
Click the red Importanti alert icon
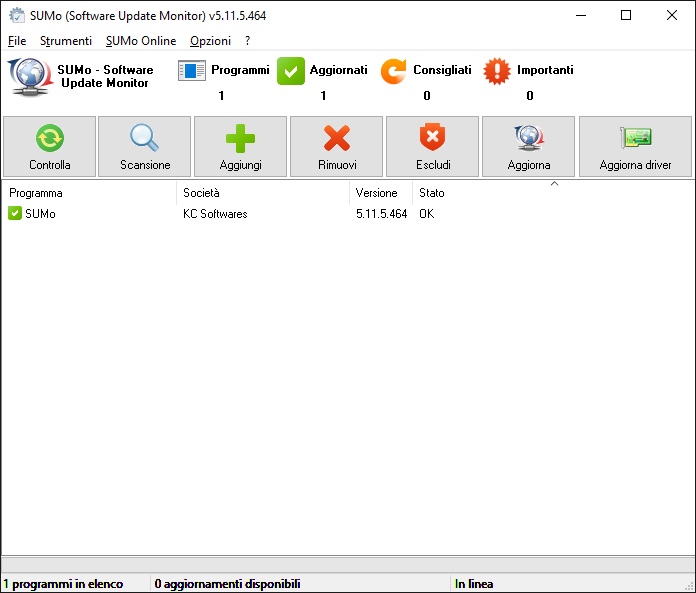pos(497,71)
